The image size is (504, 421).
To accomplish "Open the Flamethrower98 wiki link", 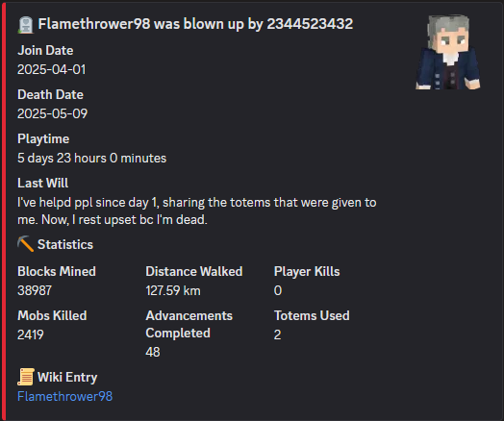I will tap(65, 396).
